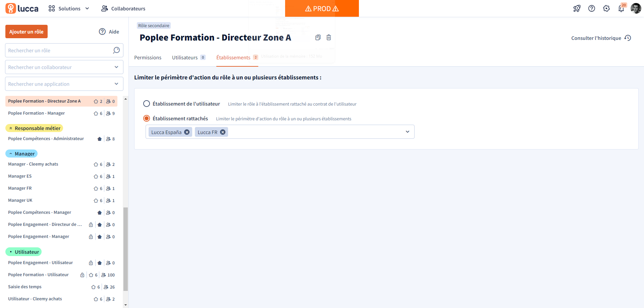
Task: Click house icon on Poplee Compétences - Administrateur row
Action: pos(100,139)
